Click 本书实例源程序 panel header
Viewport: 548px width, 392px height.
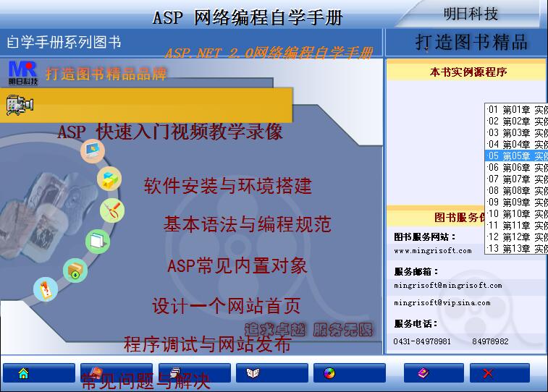(468, 72)
